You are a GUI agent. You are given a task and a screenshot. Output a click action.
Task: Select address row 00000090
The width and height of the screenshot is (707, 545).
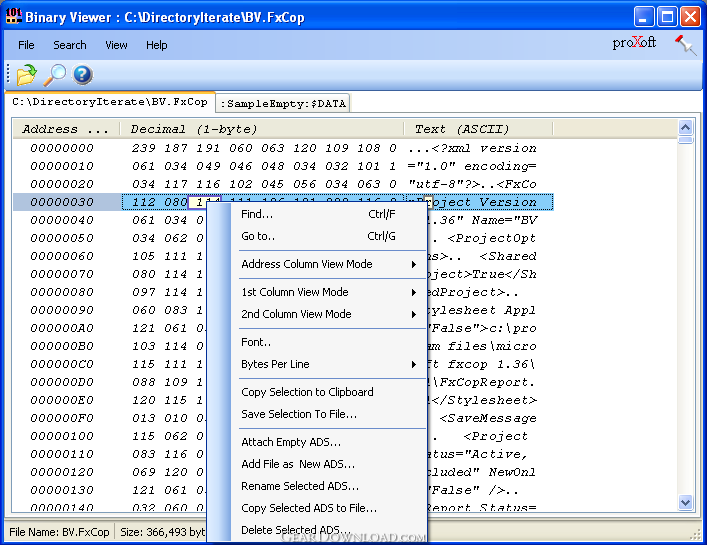pos(62,311)
